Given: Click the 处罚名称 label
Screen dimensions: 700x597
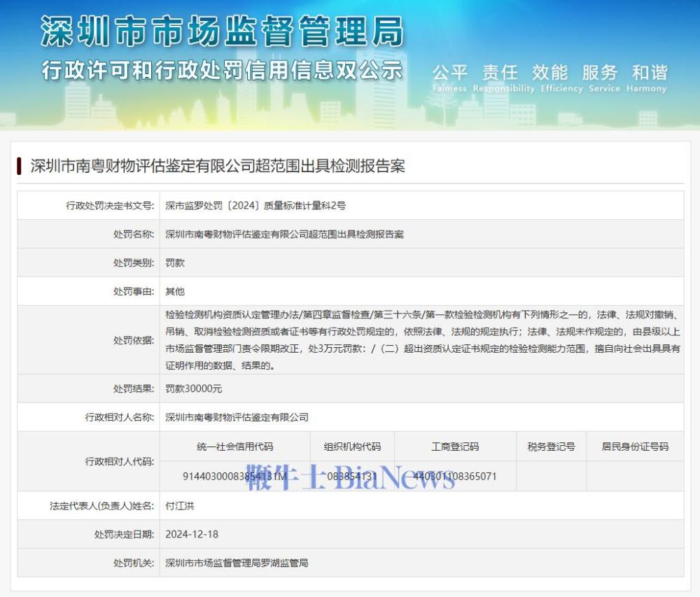Looking at the screenshot, I should pyautogui.click(x=134, y=234).
